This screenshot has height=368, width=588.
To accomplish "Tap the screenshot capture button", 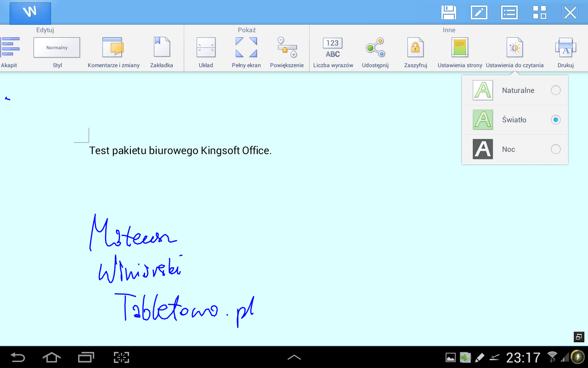I will pos(121,357).
